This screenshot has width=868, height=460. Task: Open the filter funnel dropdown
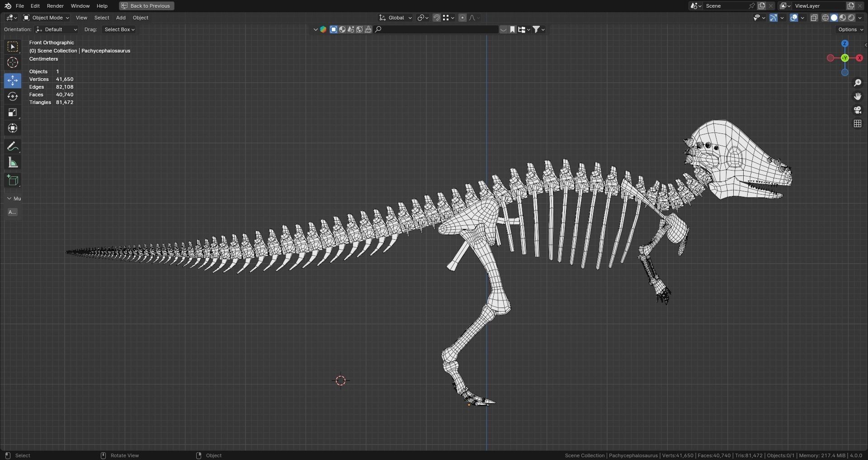538,29
